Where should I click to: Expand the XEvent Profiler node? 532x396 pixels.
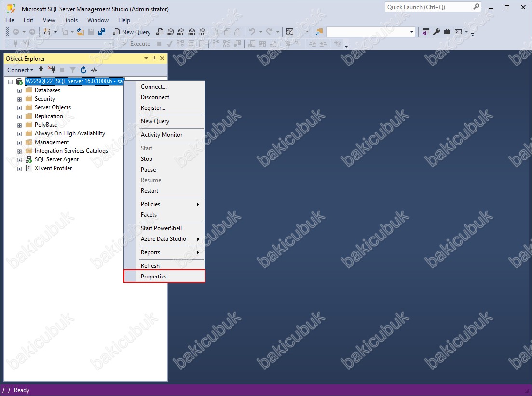19,168
